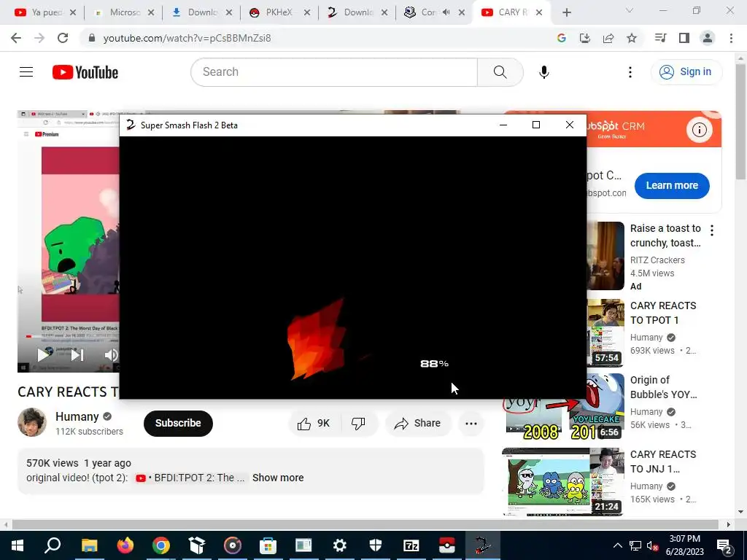Viewport: 747px width, 560px height.
Task: Open more actions ellipsis under video
Action: point(471,424)
